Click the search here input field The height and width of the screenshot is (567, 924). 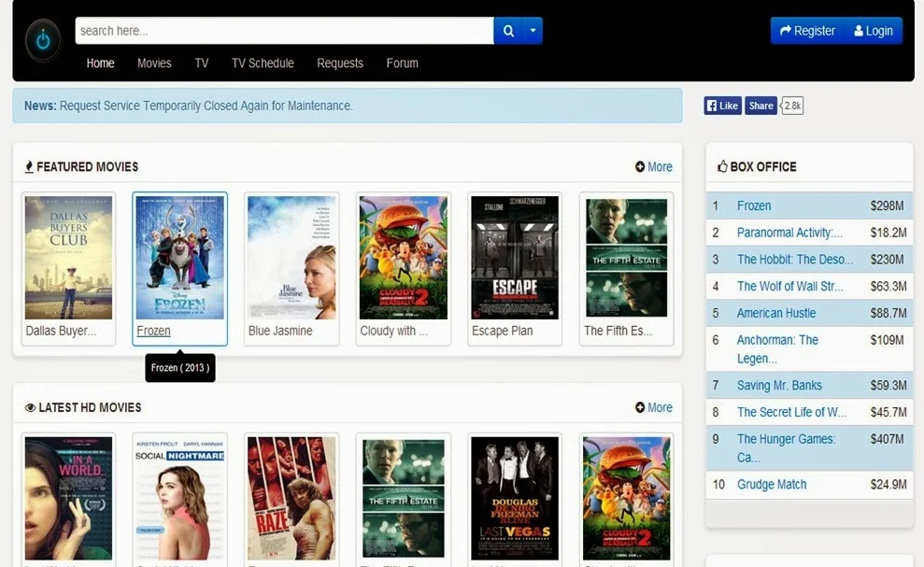tap(284, 31)
